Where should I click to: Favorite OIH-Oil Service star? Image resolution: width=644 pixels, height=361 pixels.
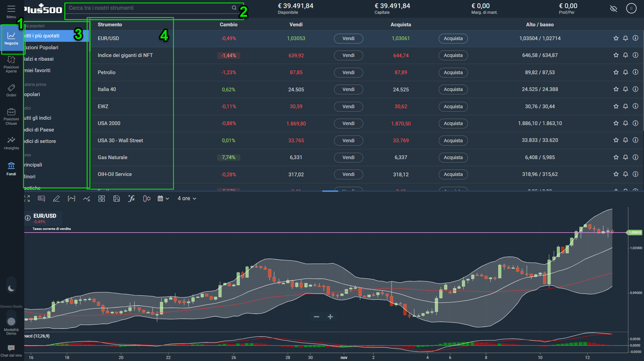616,174
